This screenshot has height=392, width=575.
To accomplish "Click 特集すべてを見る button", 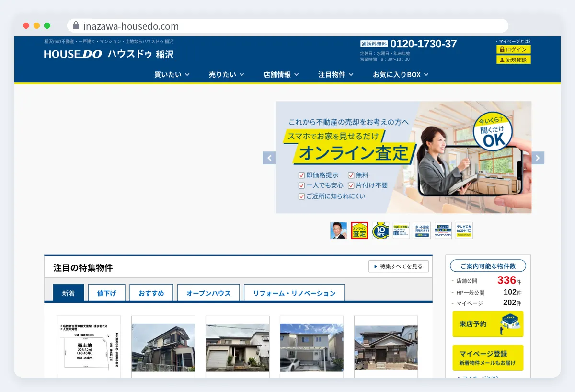I will [399, 266].
